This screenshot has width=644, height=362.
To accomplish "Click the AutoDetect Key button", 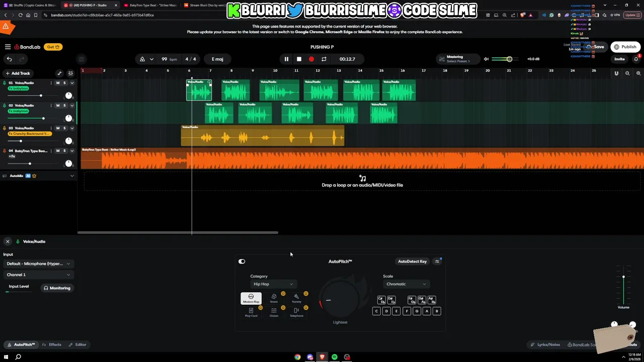I will [x=412, y=261].
